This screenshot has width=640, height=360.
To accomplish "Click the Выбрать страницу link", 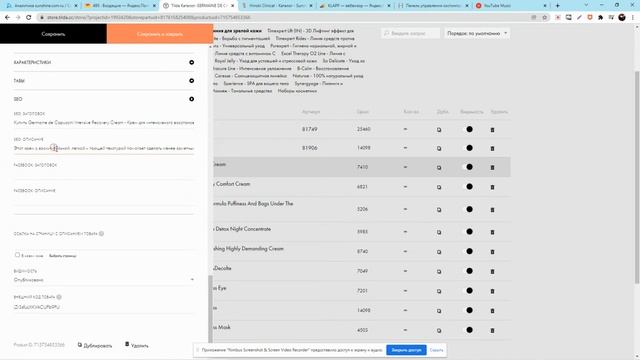I will (x=62, y=256).
